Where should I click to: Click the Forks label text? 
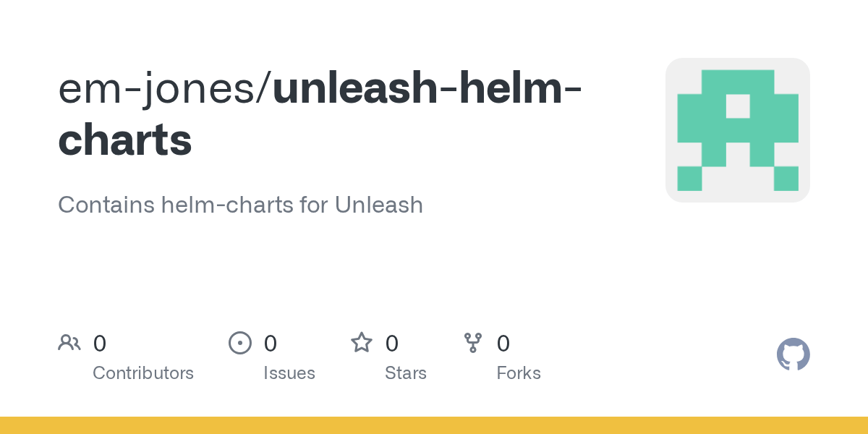click(519, 373)
